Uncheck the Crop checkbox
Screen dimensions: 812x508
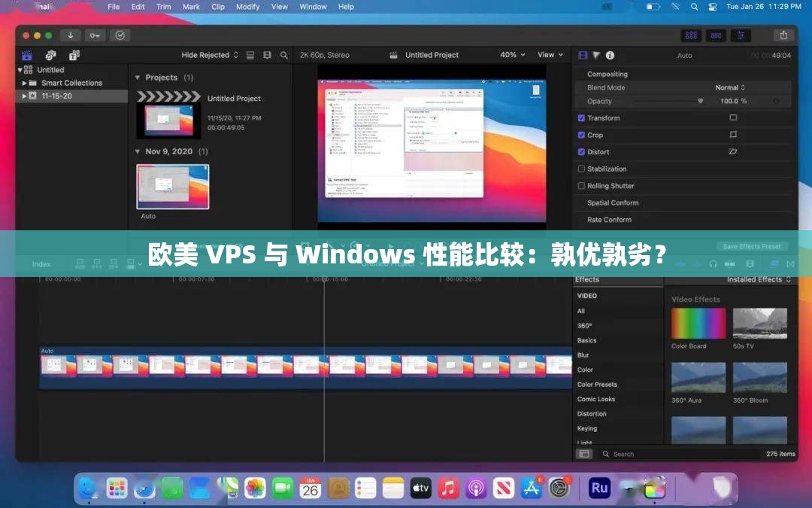click(581, 135)
